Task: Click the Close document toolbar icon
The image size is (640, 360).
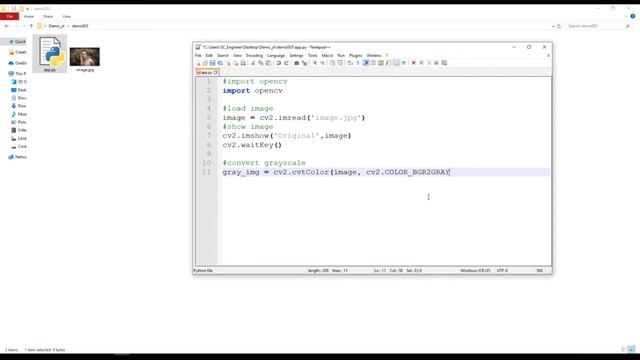Action: 228,63
